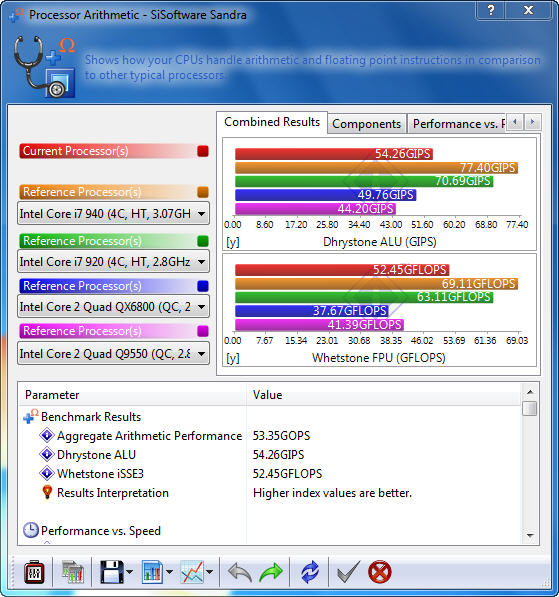Select the 54.26GIPS table value

click(278, 455)
